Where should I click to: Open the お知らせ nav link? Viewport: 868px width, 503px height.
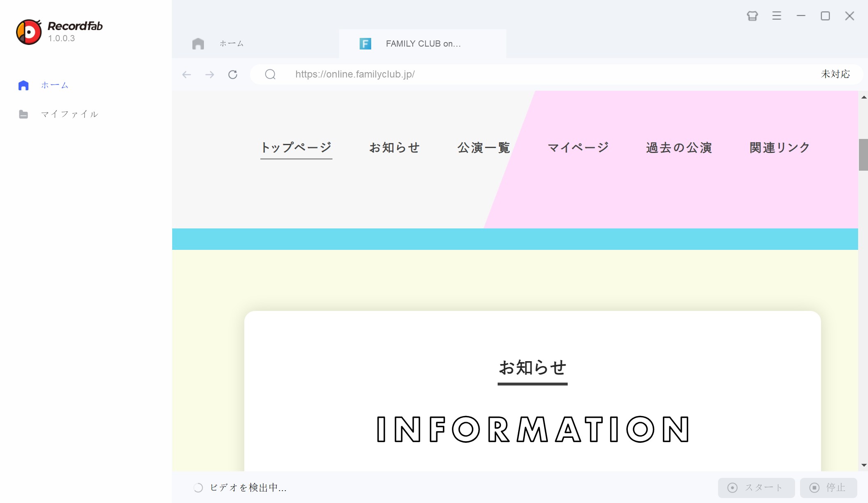point(394,148)
